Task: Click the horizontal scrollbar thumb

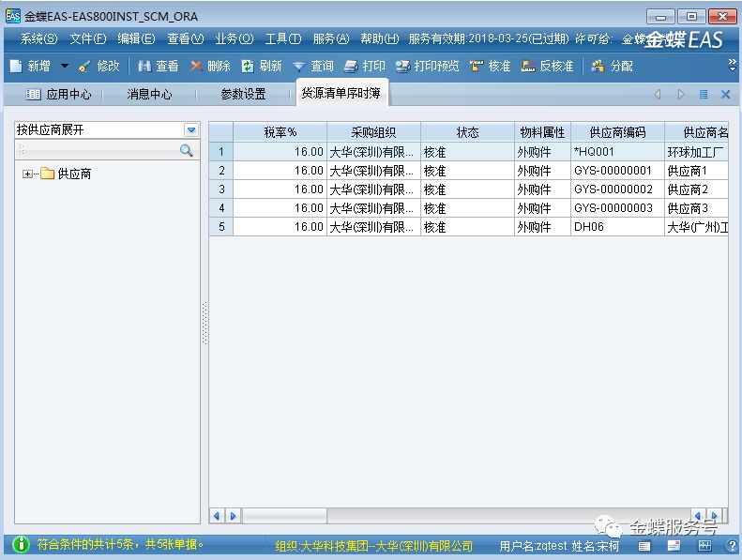Action: click(285, 516)
